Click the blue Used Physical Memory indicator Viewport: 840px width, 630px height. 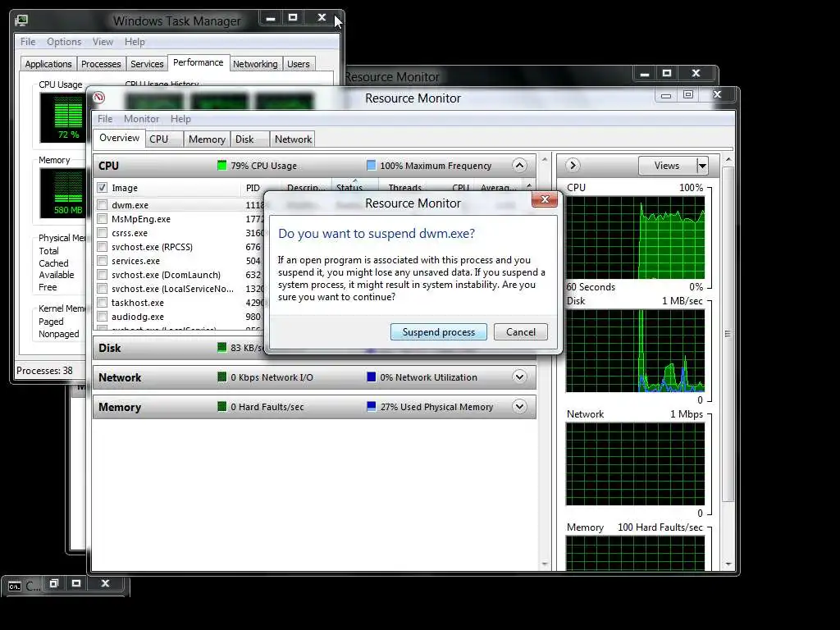click(x=371, y=407)
